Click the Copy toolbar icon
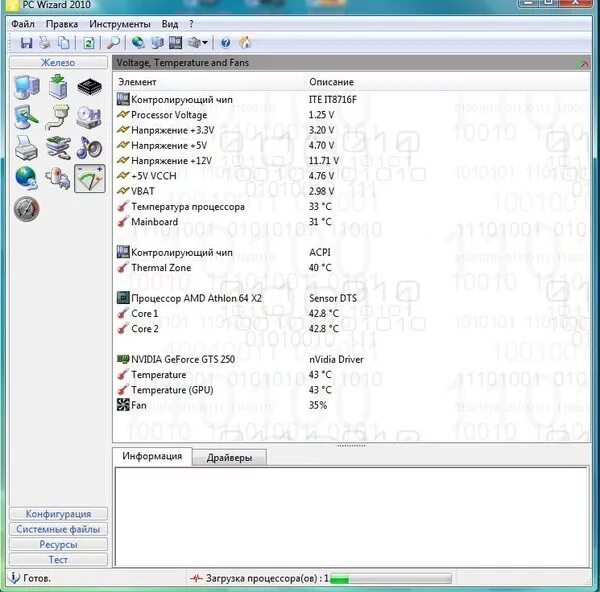 point(64,42)
